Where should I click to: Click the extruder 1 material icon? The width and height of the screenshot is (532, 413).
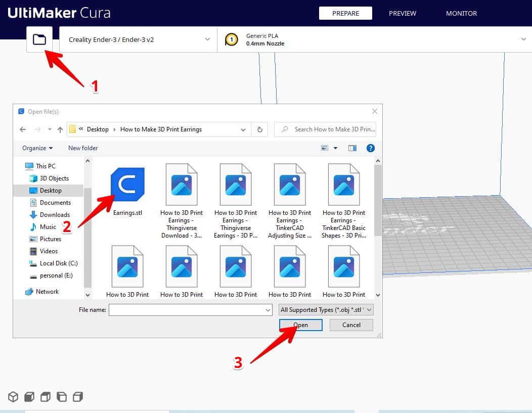pyautogui.click(x=232, y=39)
